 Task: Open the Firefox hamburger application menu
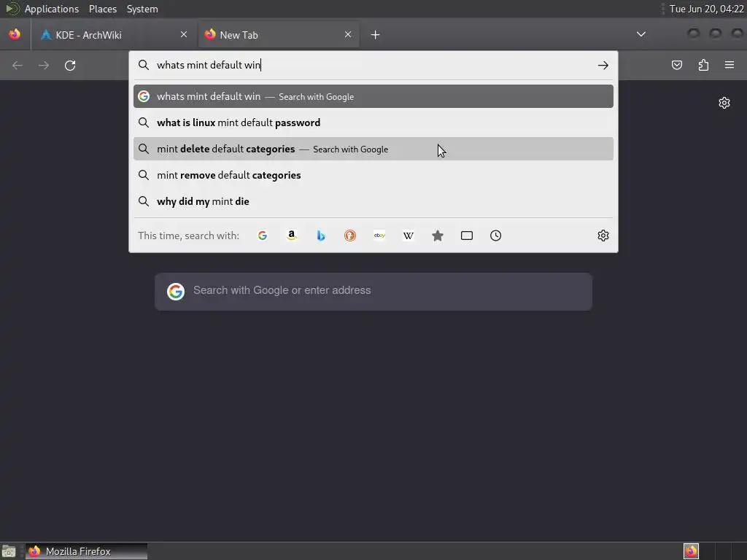729,65
